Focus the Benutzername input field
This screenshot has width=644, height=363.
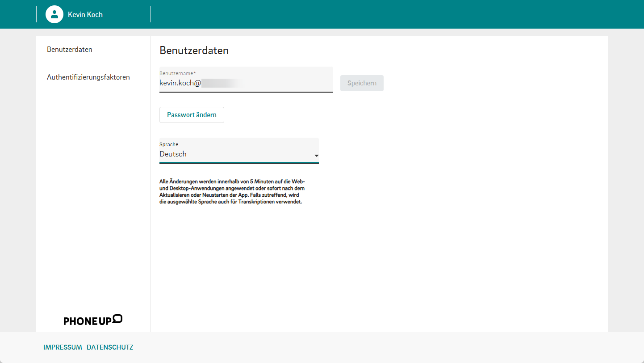pos(268,83)
